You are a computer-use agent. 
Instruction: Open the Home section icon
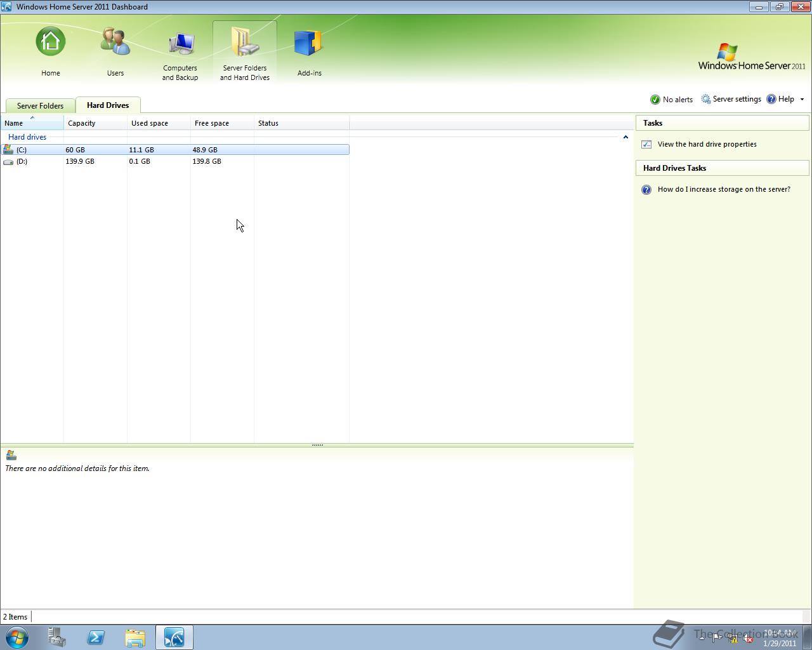click(51, 42)
